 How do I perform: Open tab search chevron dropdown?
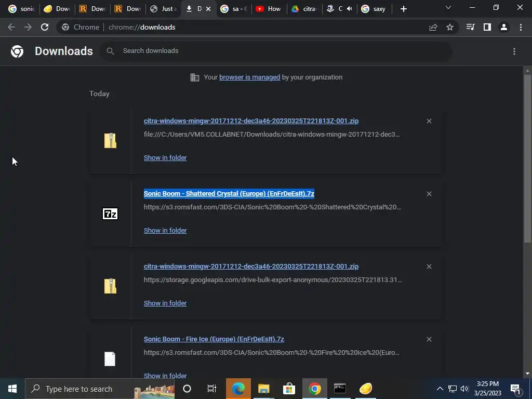[448, 7]
